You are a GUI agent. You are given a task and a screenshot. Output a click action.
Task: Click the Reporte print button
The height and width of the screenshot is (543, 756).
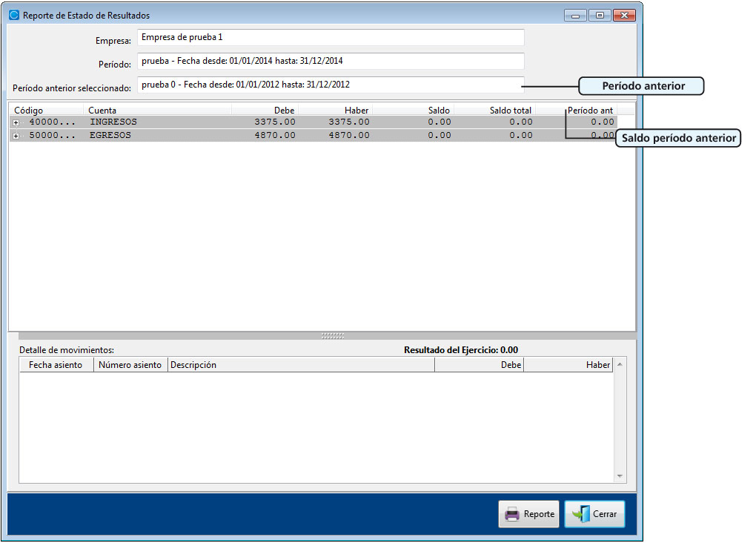click(528, 514)
